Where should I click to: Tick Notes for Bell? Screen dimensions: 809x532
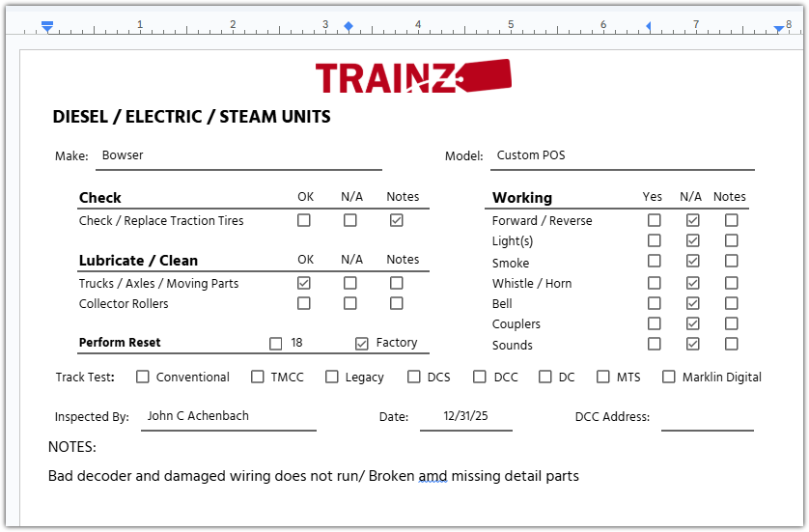[731, 303]
